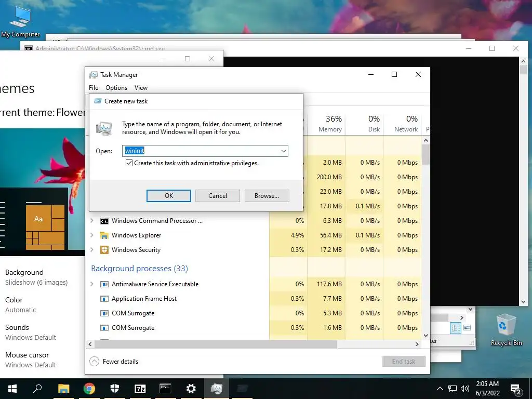Toggle administrative privileges checkbox

click(129, 163)
